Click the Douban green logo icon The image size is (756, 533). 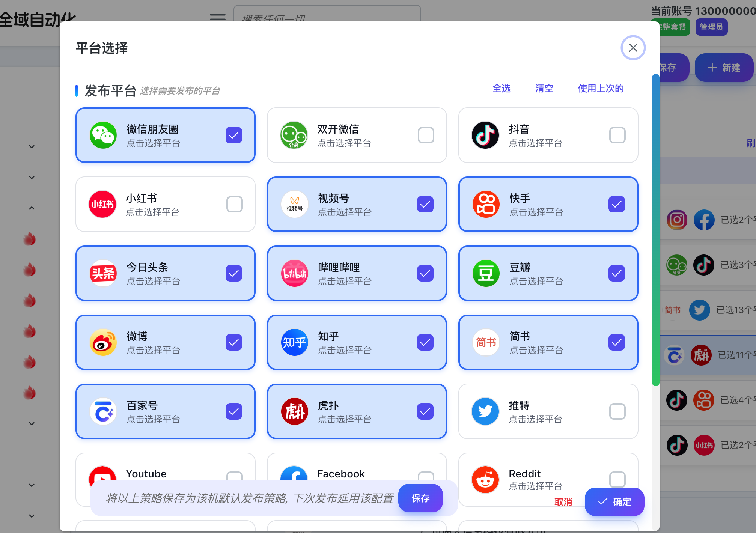(486, 273)
